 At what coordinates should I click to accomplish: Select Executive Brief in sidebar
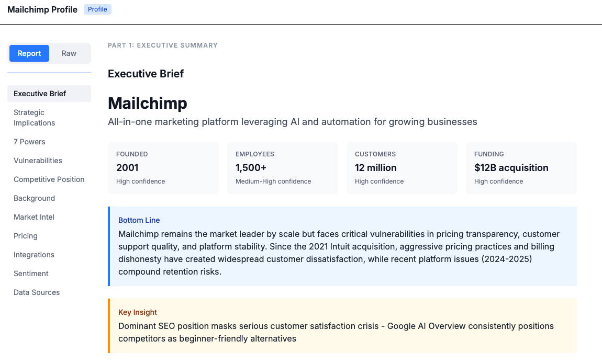point(40,94)
